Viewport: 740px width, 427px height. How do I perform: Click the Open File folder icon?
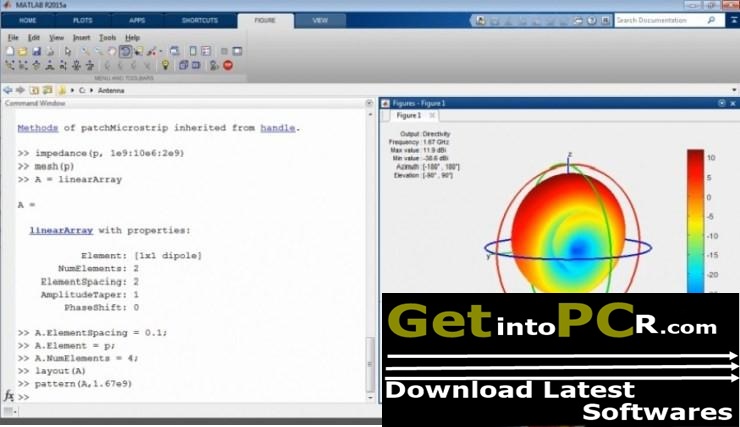pos(22,51)
